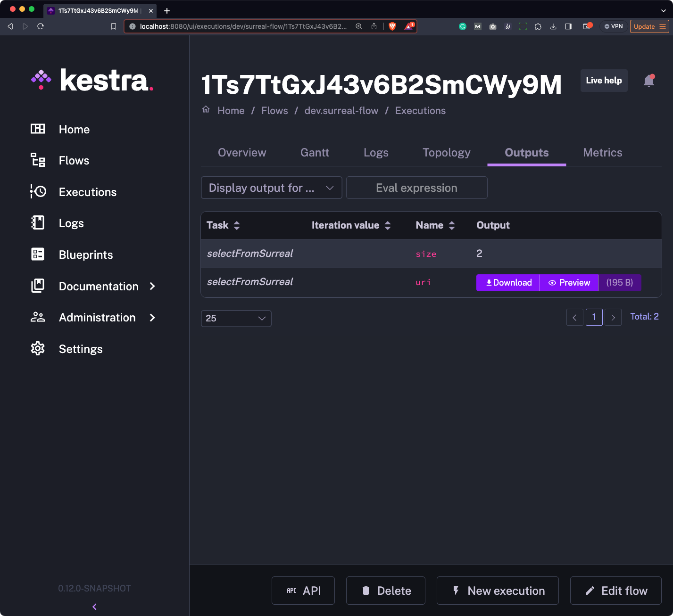The image size is (673, 616).
Task: Open Flows from the sidebar icon
Action: click(38, 160)
